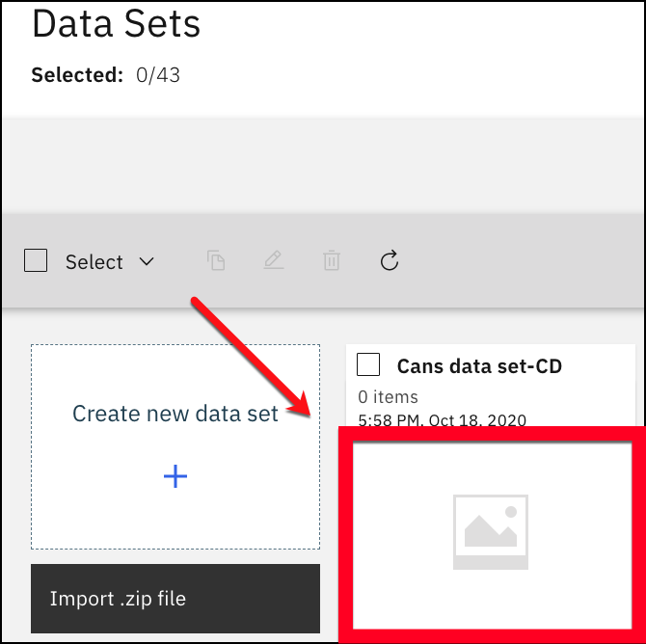Click Create new data set text

pos(175,414)
